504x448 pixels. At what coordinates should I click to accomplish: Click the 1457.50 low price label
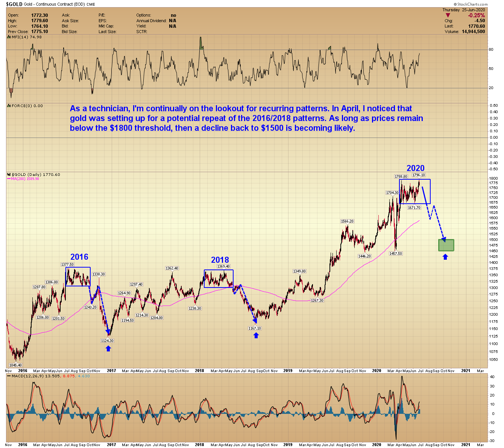click(x=396, y=253)
